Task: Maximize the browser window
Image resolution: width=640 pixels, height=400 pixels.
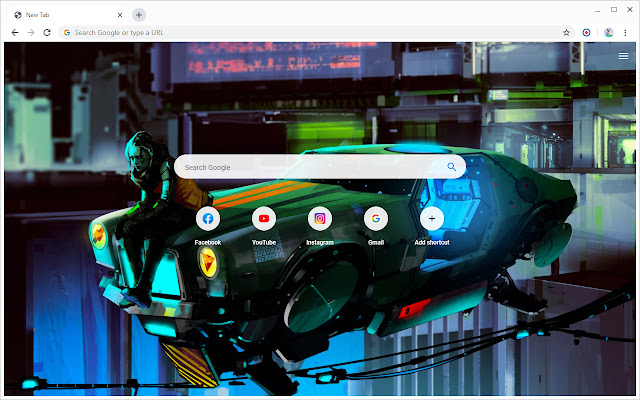Action: [x=614, y=10]
